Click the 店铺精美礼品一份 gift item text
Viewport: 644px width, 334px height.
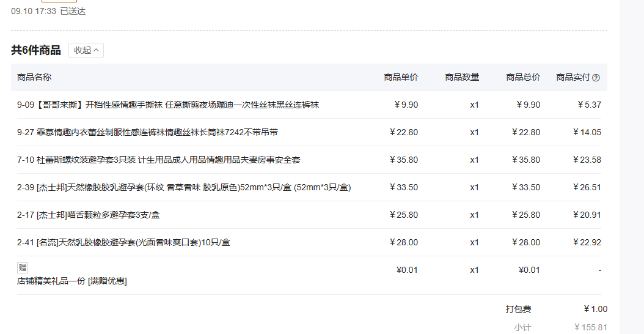[71, 281]
